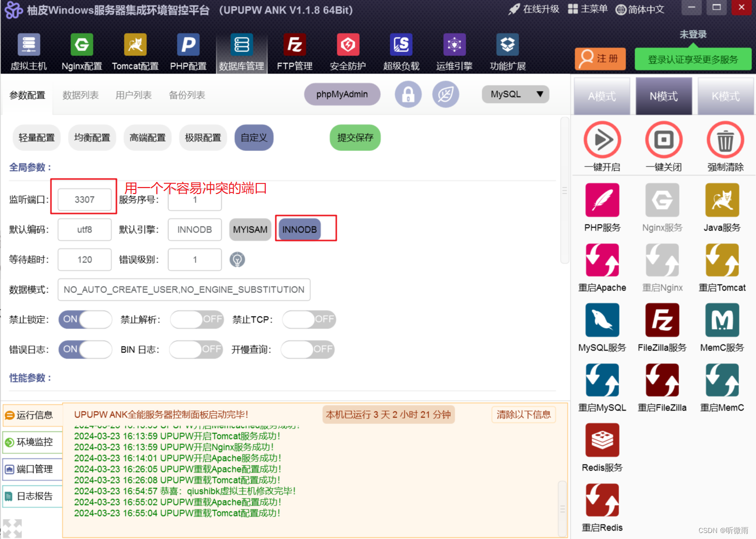This screenshot has height=539, width=756.
Task: Open phpMyAdmin button
Action: pos(342,94)
